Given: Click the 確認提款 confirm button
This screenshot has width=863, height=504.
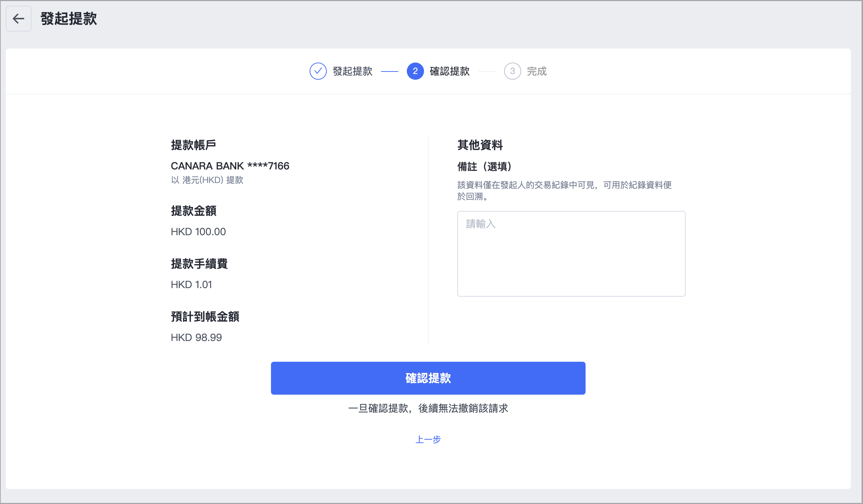Looking at the screenshot, I should point(428,378).
